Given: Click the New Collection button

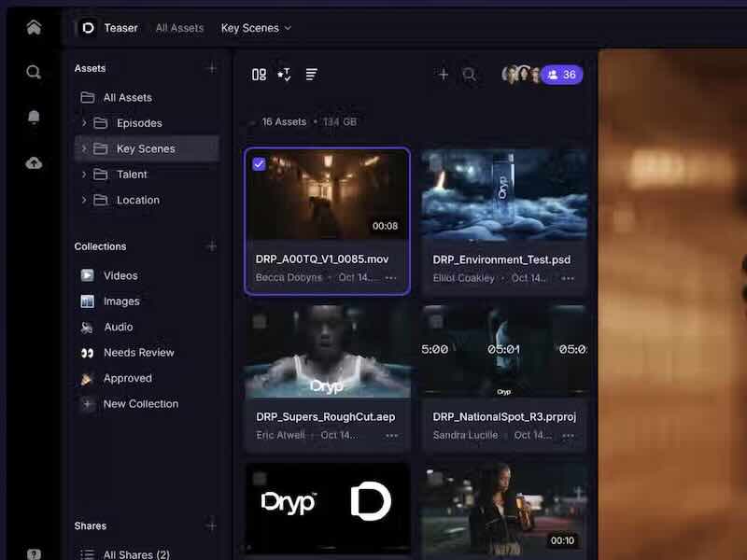Looking at the screenshot, I should [x=140, y=404].
